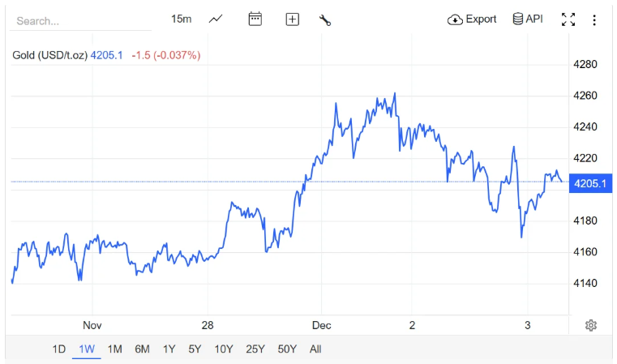Show All historical data range

pos(315,349)
